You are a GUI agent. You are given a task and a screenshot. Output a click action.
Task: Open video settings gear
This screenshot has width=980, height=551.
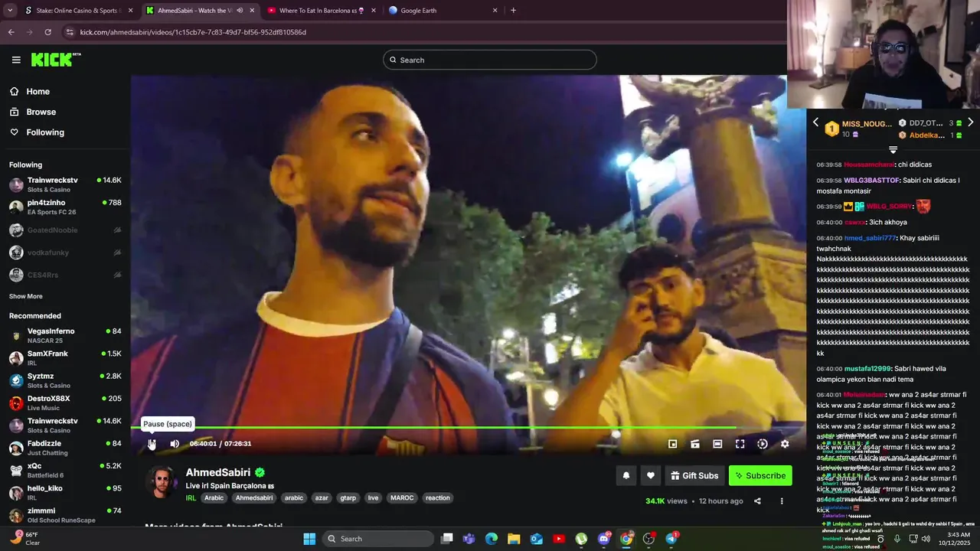click(785, 444)
